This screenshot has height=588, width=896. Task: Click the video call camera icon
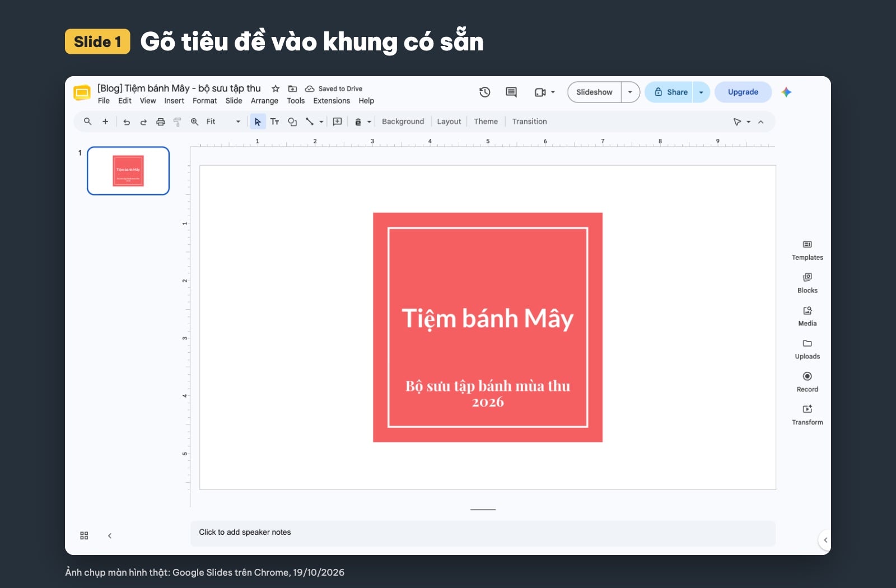click(x=540, y=92)
